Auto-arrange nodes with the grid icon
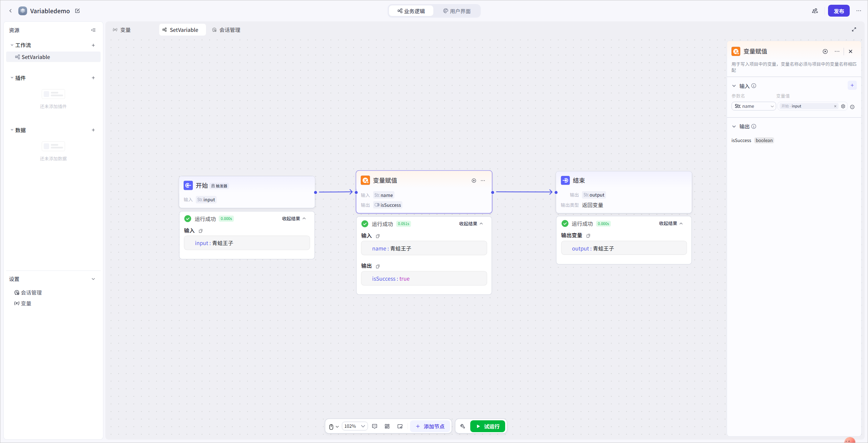This screenshot has width=868, height=443. (387, 426)
